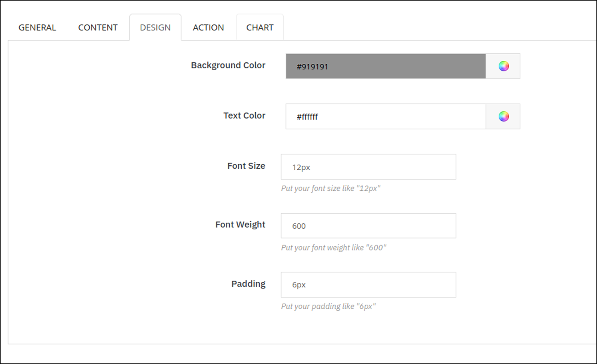Go to the ACTION tab

click(208, 27)
